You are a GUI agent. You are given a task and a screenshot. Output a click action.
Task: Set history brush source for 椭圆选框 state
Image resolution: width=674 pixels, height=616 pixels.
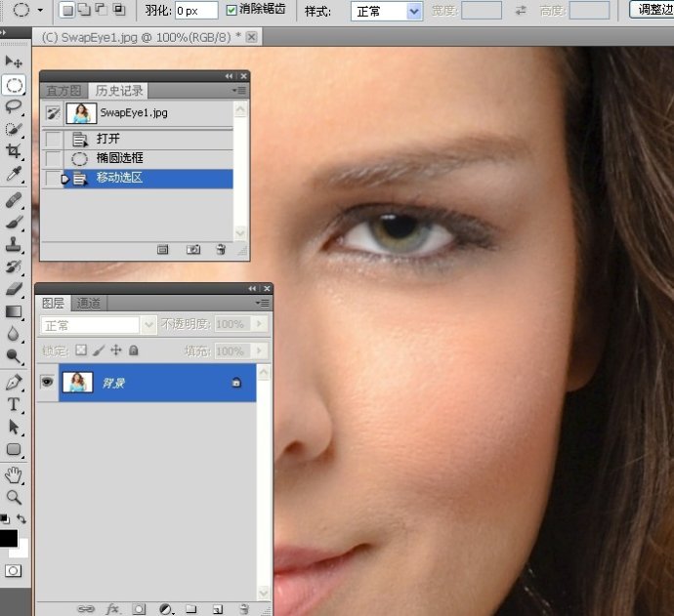click(54, 158)
